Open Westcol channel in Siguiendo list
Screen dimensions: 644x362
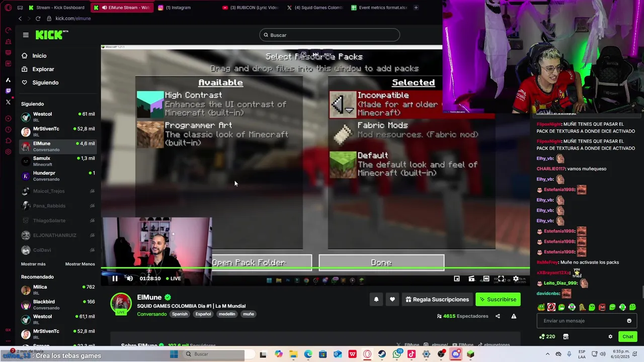[58, 117]
